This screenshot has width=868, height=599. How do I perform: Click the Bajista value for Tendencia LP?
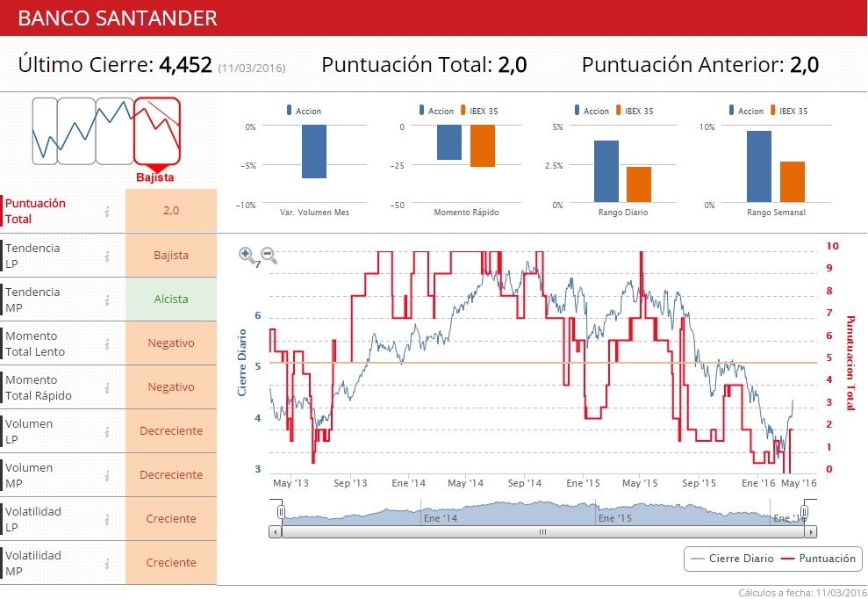click(x=171, y=256)
